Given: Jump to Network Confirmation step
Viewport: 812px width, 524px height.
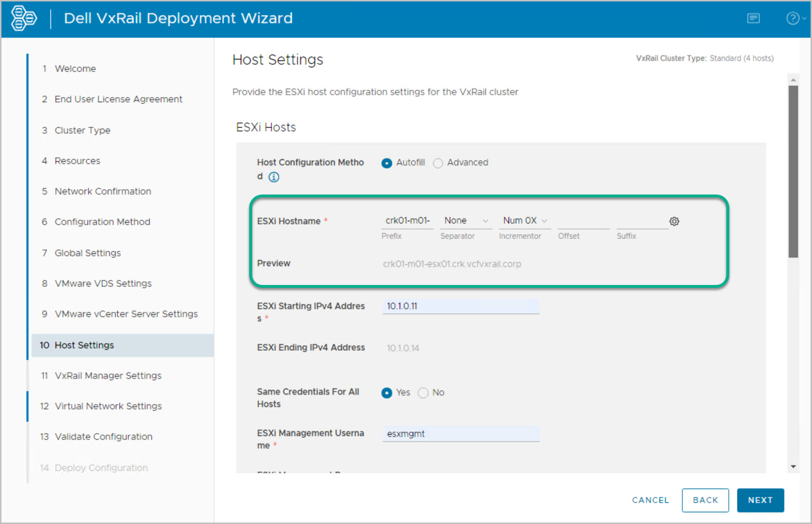Looking at the screenshot, I should tap(103, 192).
